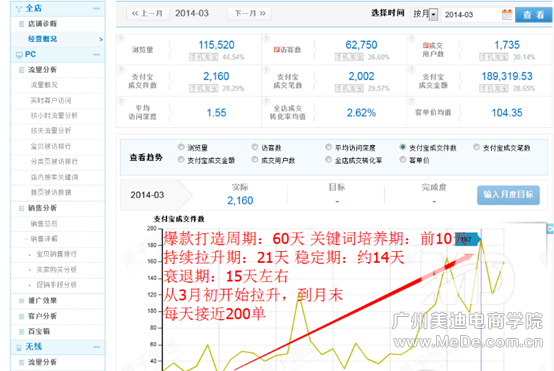Viewport: 554px width, 371px height.
Task: Click help icon in 支付宝成交金额 cell
Action: click(412, 69)
